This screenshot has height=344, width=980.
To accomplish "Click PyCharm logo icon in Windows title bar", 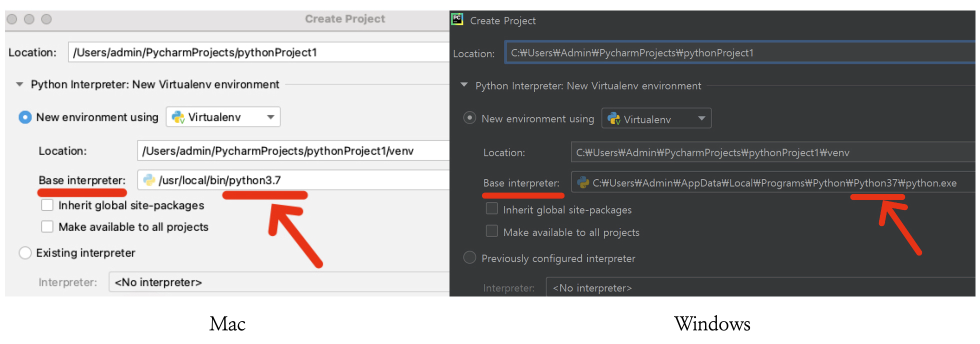I will click(457, 19).
